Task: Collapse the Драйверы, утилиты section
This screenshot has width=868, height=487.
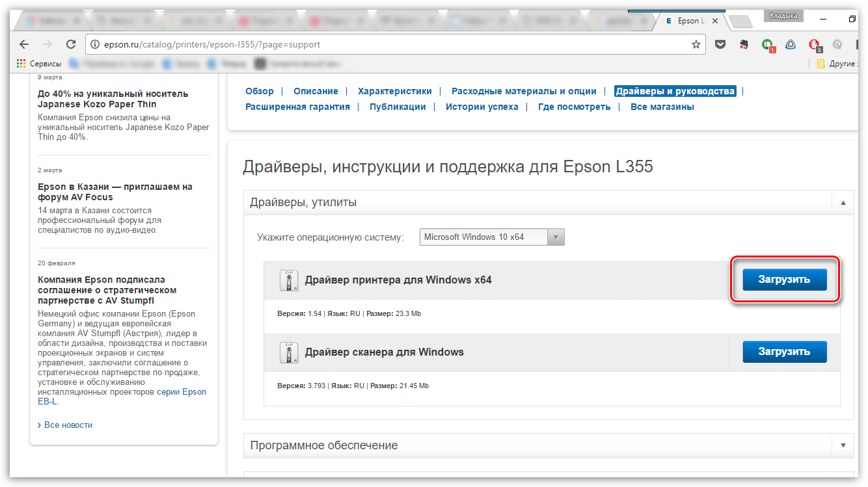Action: [x=843, y=203]
